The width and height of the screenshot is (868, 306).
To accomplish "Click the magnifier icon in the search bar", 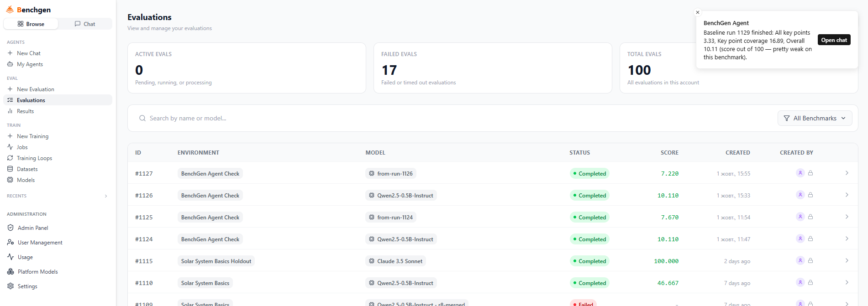I will pos(142,119).
